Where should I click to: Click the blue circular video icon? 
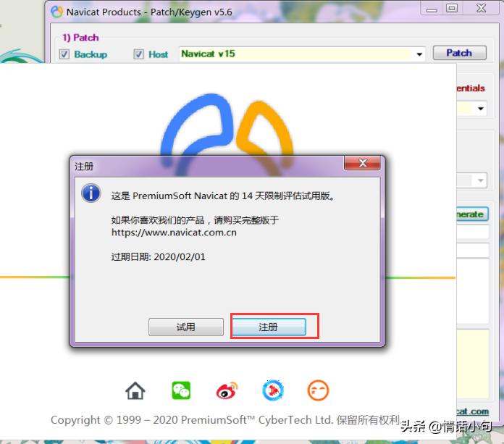(x=273, y=390)
